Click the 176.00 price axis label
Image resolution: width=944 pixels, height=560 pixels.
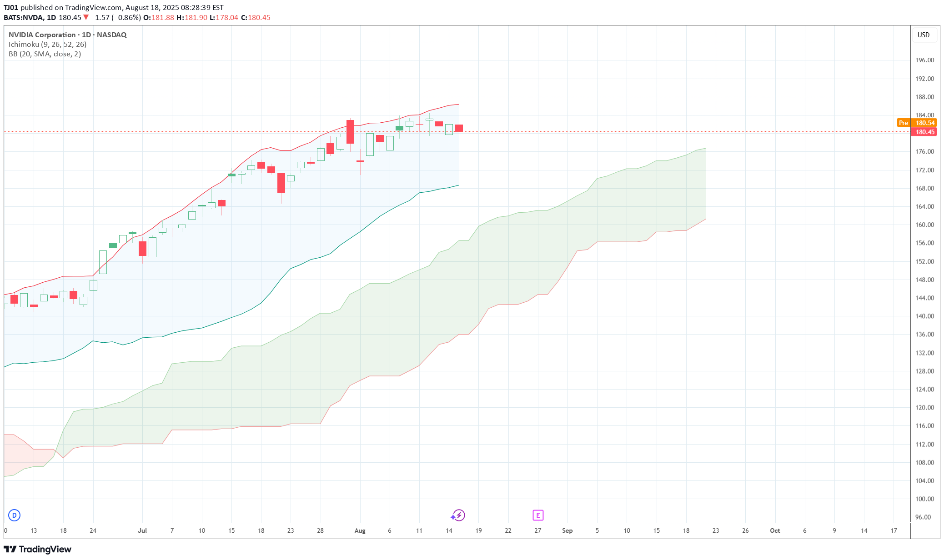point(924,151)
